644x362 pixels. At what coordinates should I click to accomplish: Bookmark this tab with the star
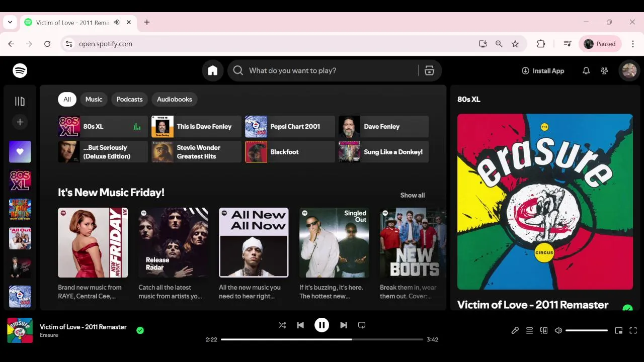point(515,44)
